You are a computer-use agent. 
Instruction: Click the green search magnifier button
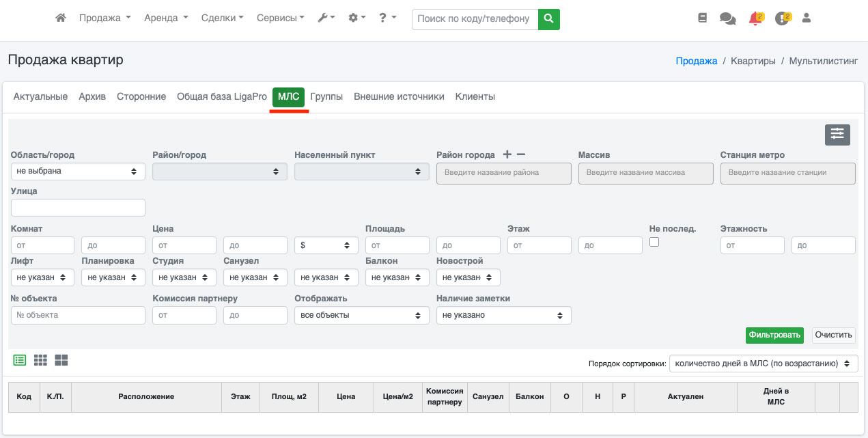[x=548, y=19]
